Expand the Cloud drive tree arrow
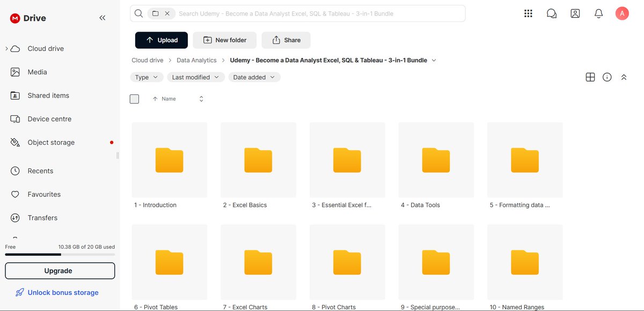Screen dimensions: 644x311 pos(6,49)
